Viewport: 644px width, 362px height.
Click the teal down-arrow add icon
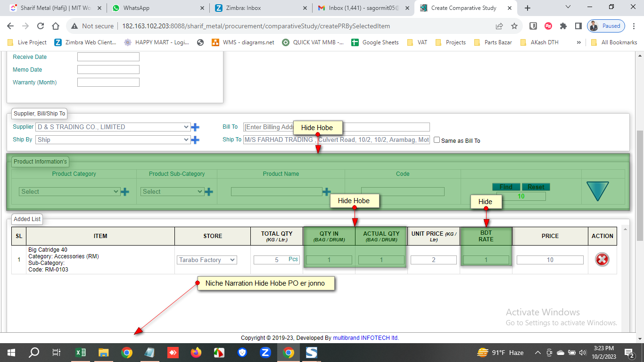[x=597, y=191]
